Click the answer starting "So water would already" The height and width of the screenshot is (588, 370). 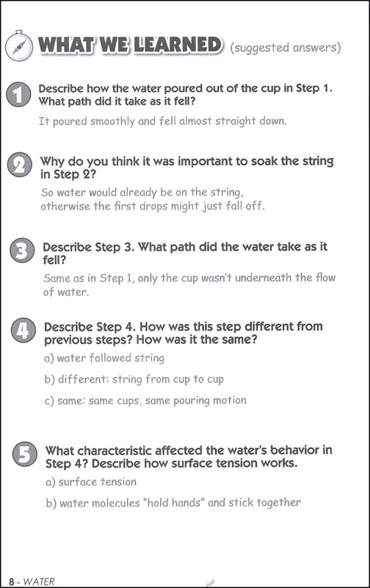tap(153, 199)
